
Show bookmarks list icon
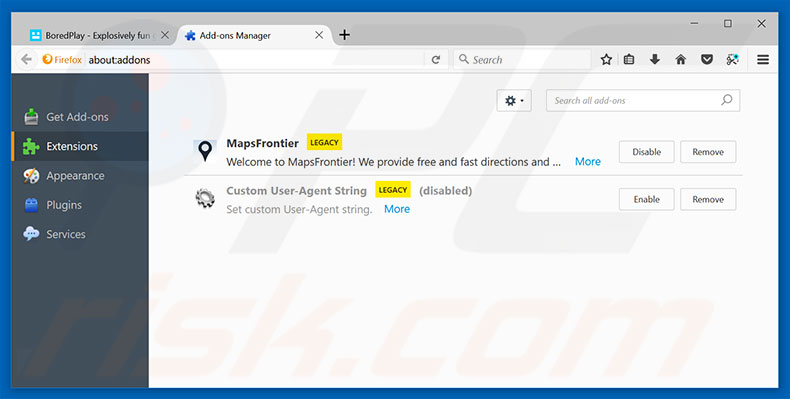click(x=629, y=59)
